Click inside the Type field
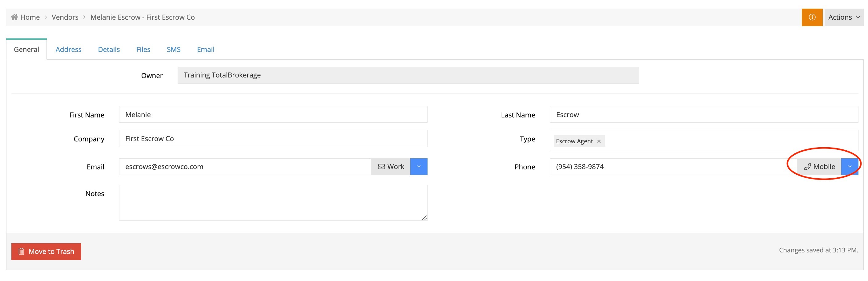The width and height of the screenshot is (868, 281). pyautogui.click(x=704, y=141)
